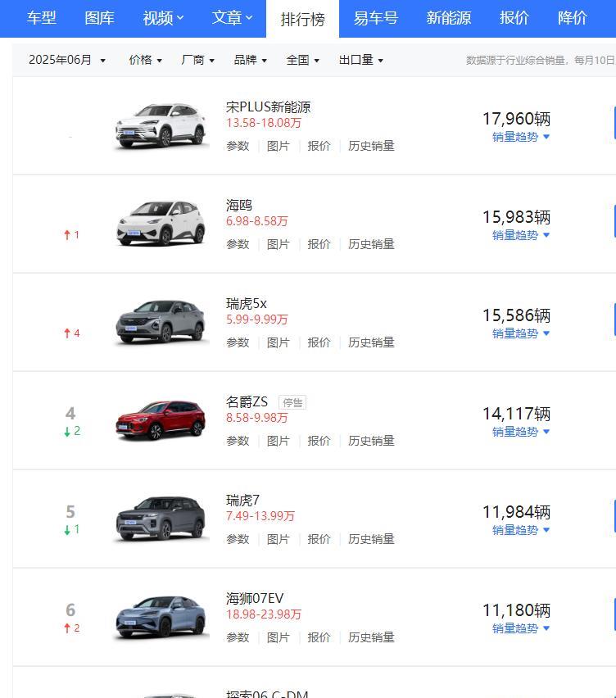Open 宋PLUS新能源 car thumbnail
Image resolution: width=616 pixels, height=698 pixels.
click(161, 126)
